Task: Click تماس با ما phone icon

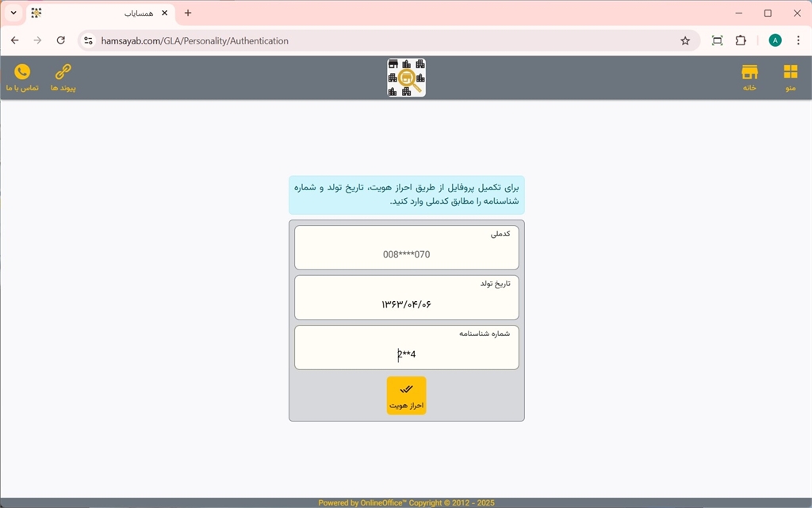Action: 22,77
